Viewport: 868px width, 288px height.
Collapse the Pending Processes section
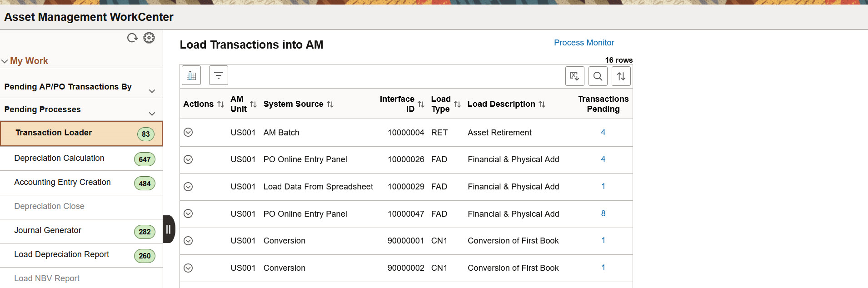152,114
